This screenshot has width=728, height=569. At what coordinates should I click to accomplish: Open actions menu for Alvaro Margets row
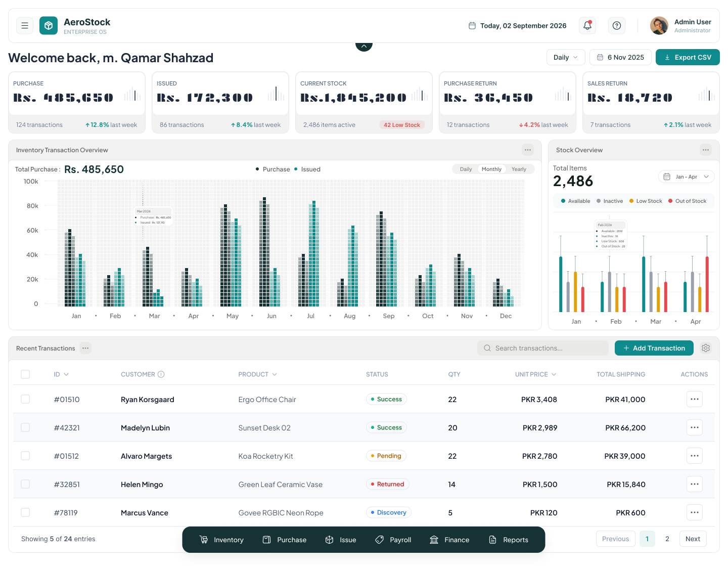(x=695, y=456)
